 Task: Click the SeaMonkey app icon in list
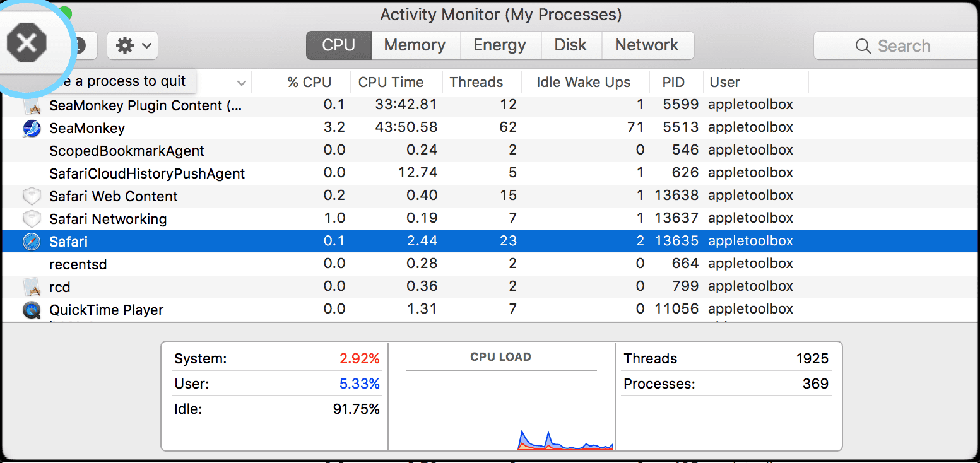click(32, 129)
